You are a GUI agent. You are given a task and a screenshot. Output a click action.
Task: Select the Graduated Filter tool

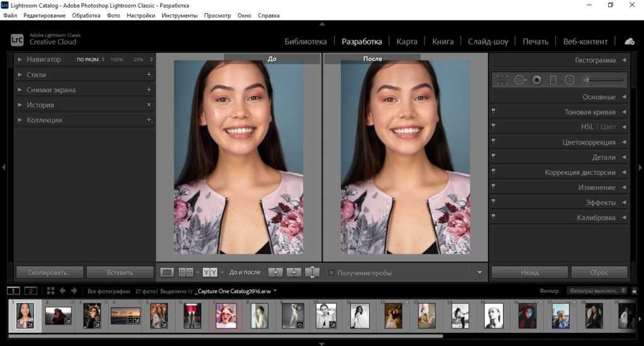click(x=553, y=80)
